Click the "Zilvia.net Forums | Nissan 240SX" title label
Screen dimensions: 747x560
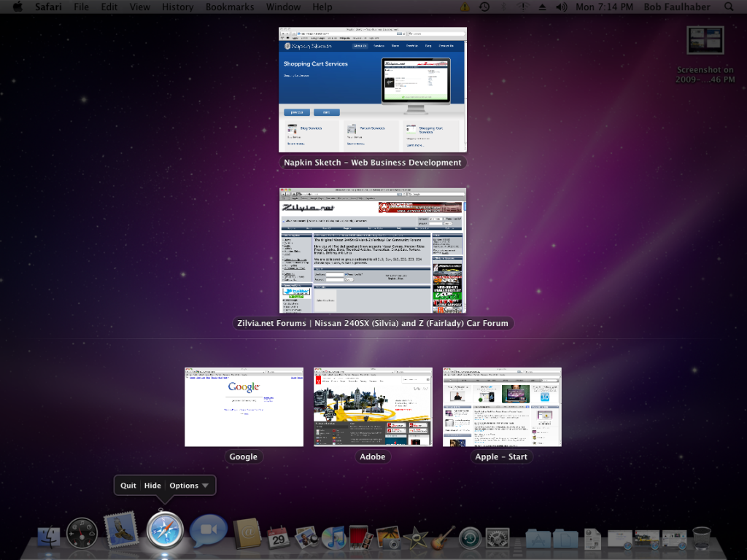pos(373,323)
